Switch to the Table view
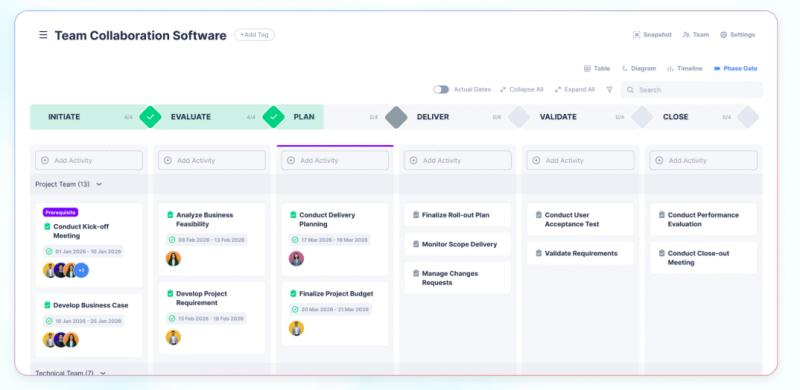 click(x=597, y=68)
